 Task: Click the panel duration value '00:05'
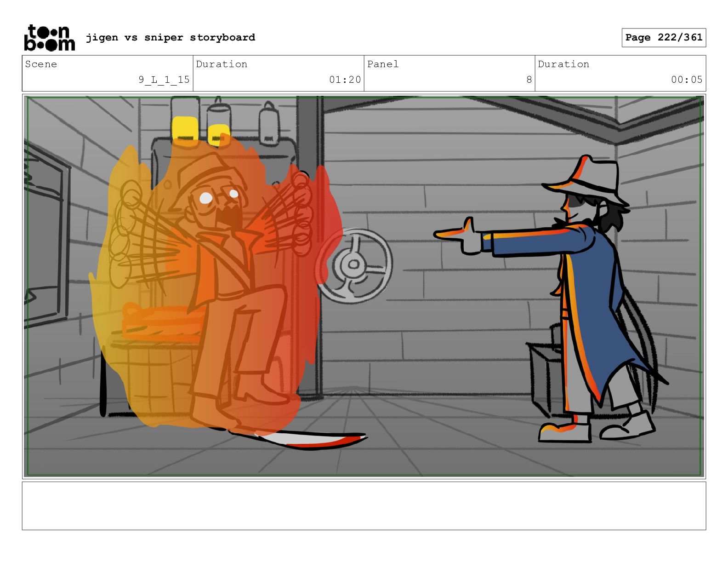tap(687, 80)
